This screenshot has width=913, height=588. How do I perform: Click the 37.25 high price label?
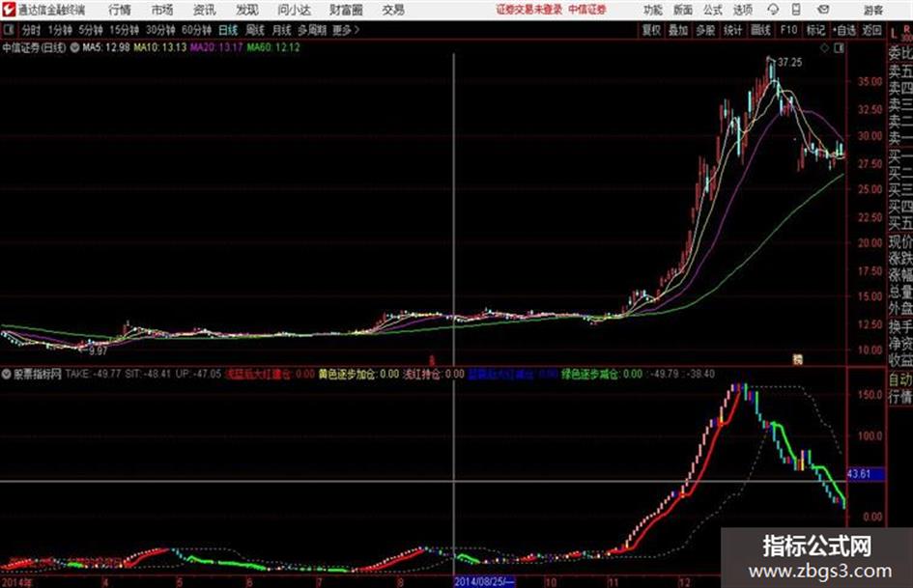click(x=789, y=63)
